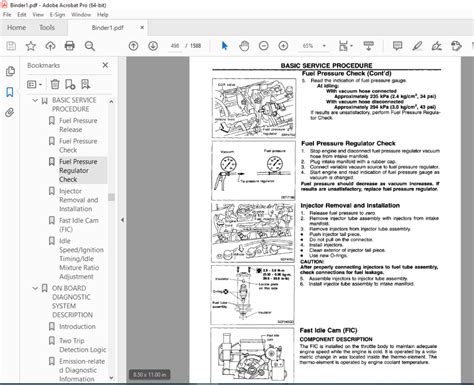Click find current bookmark icon
474x385 pixels.
coord(85,84)
